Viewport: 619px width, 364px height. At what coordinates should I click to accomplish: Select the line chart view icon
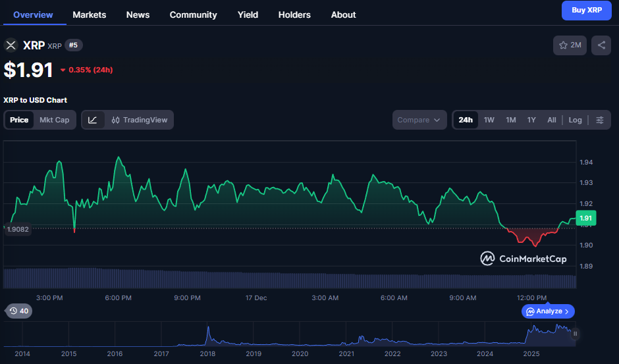(x=92, y=120)
